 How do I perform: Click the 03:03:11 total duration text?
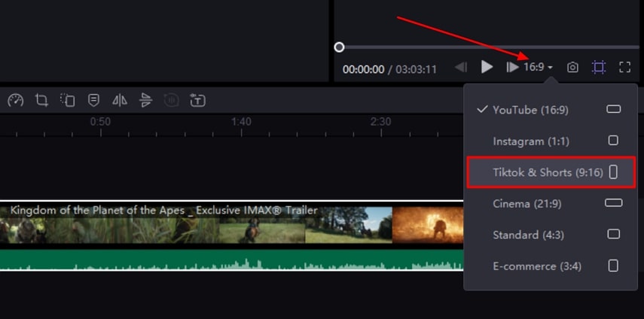click(x=416, y=69)
